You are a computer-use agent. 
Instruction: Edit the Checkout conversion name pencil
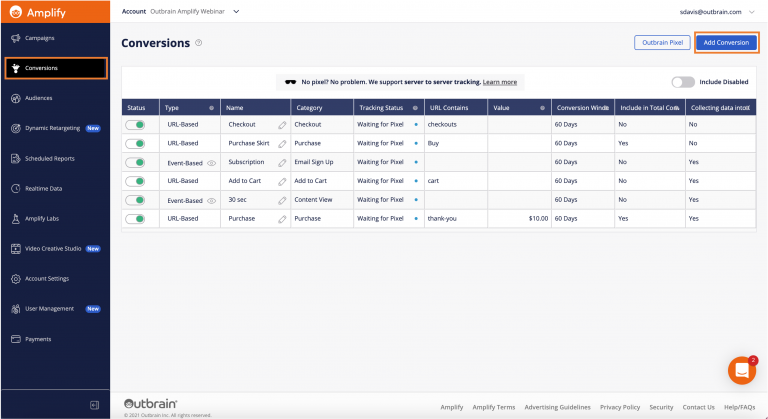(282, 125)
